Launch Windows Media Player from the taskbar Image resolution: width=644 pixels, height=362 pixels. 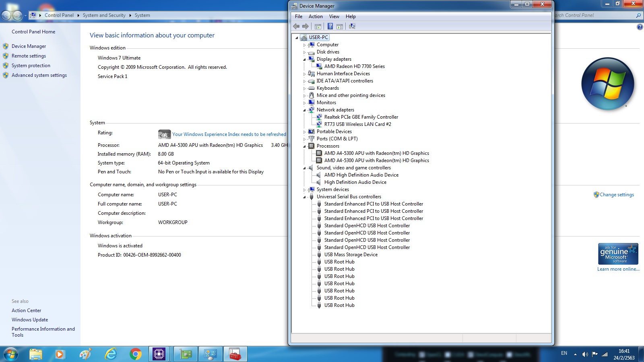click(x=60, y=354)
